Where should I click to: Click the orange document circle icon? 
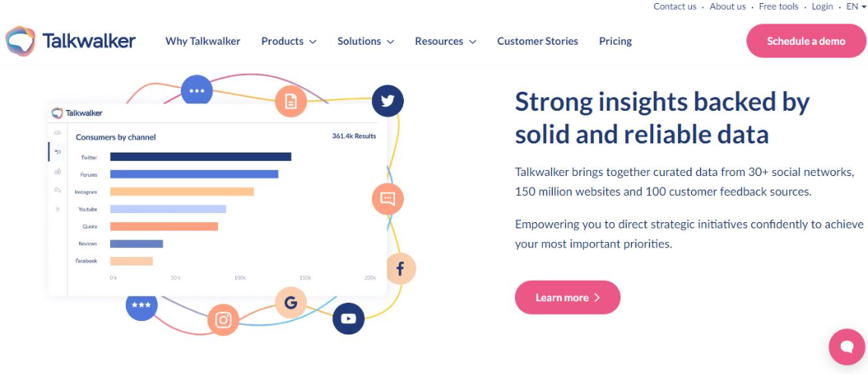pyautogui.click(x=291, y=101)
